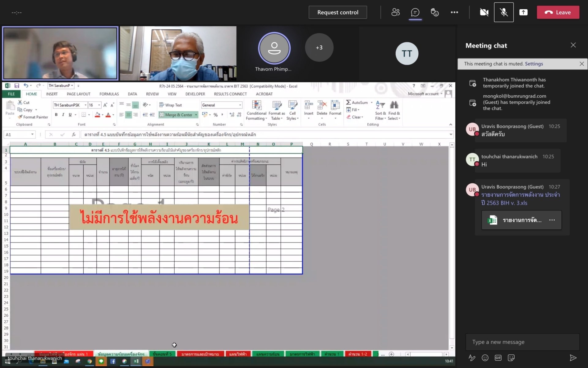
Task: Open the Settings link in muted banner
Action: (534, 64)
